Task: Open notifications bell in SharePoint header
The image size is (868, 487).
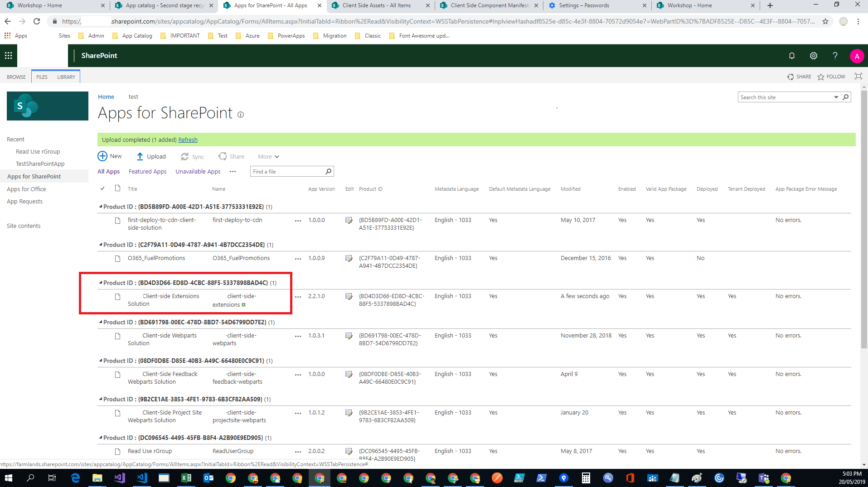Action: tap(791, 55)
